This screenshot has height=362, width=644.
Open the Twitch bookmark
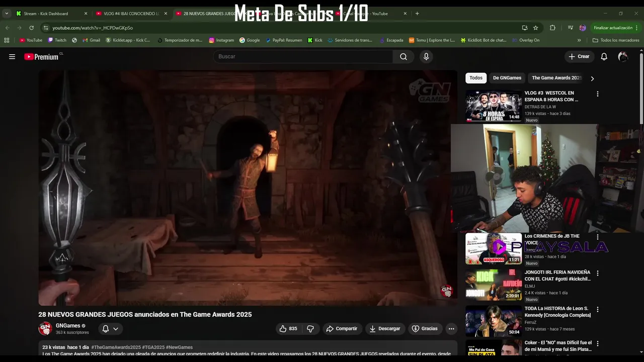click(57, 40)
